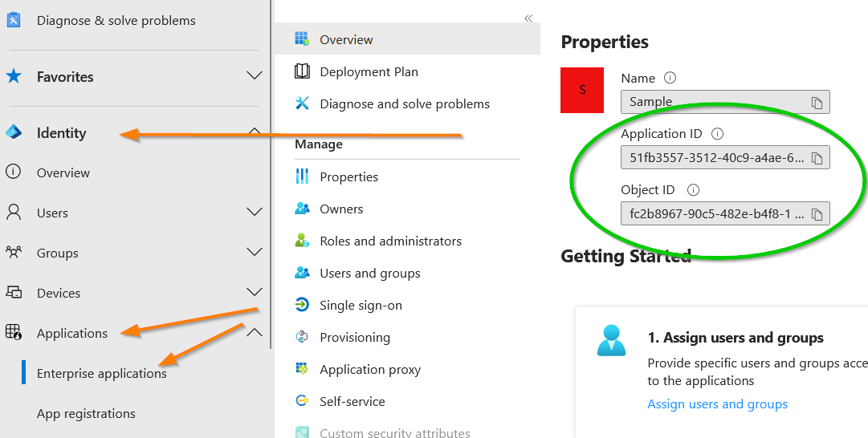The height and width of the screenshot is (438, 868).
Task: Show info tooltip for Object ID
Action: coord(693,189)
